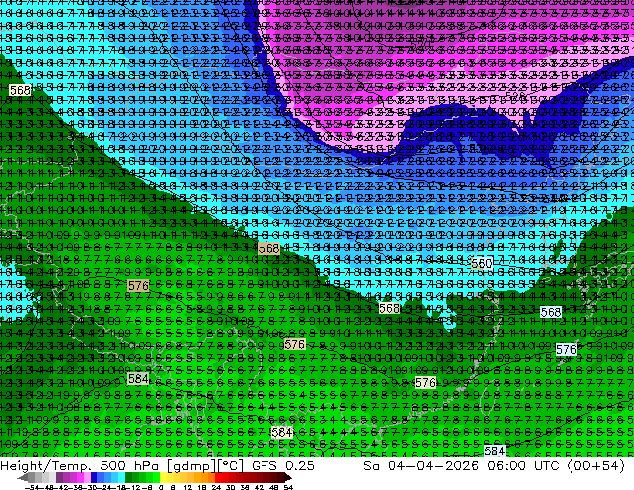Click the dark purple legend swatch near -42
The height and width of the screenshot is (490, 634).
59,477
